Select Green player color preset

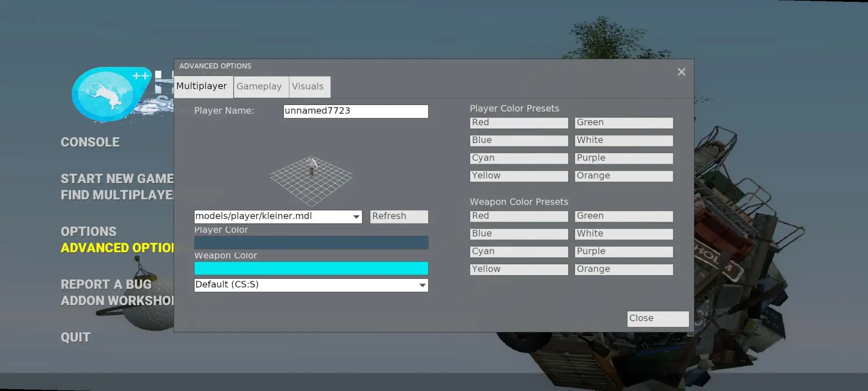click(x=624, y=123)
